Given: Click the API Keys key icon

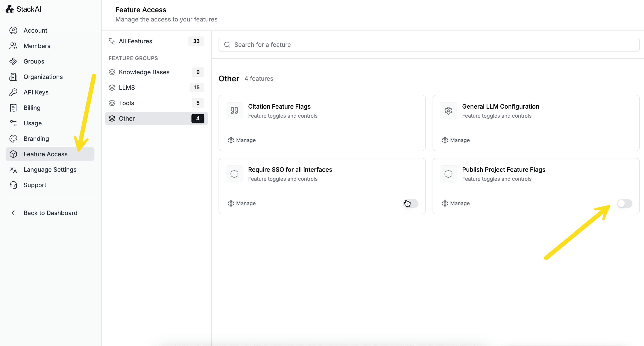Looking at the screenshot, I should 13,92.
